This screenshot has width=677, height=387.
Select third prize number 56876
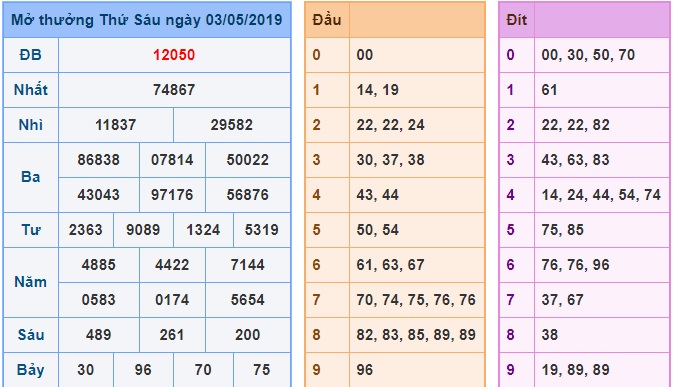[x=248, y=195]
